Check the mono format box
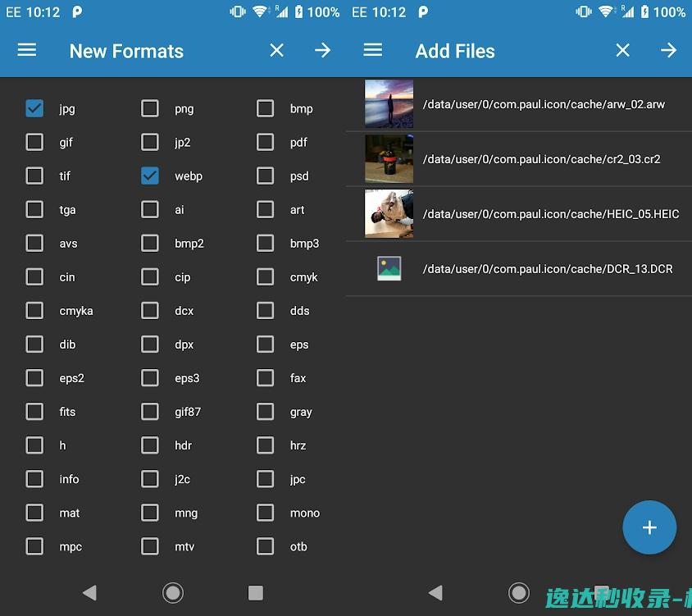The image size is (692, 616). 265,513
